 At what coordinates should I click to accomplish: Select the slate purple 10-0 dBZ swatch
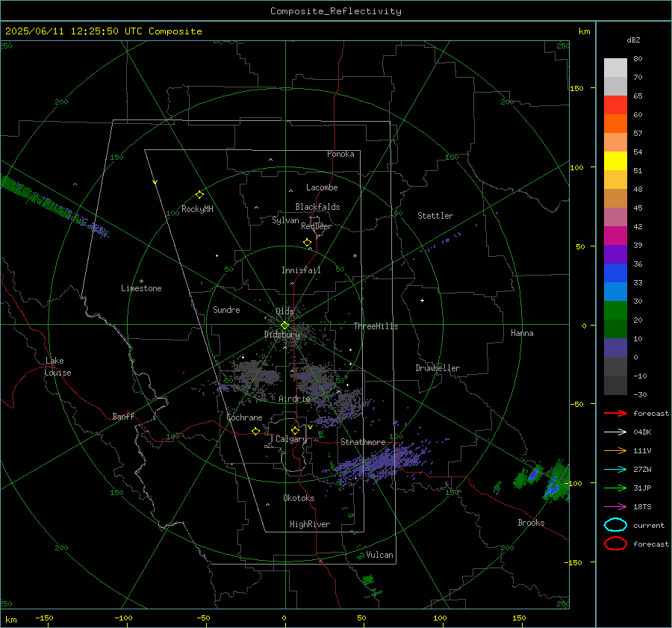pos(615,348)
